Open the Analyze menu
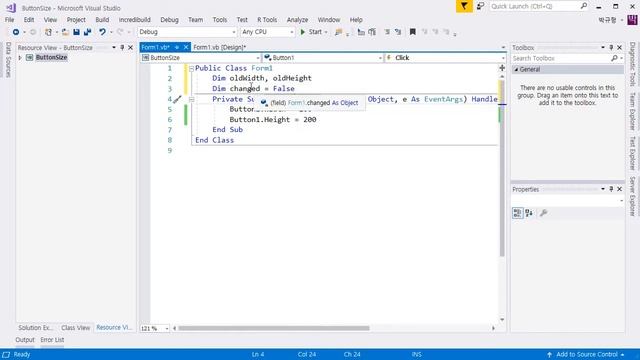This screenshot has height=360, width=640. click(x=297, y=20)
